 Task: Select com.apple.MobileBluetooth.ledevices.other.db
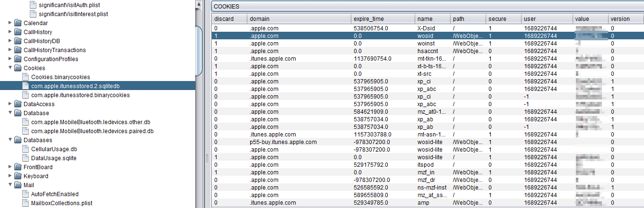tap(91, 122)
